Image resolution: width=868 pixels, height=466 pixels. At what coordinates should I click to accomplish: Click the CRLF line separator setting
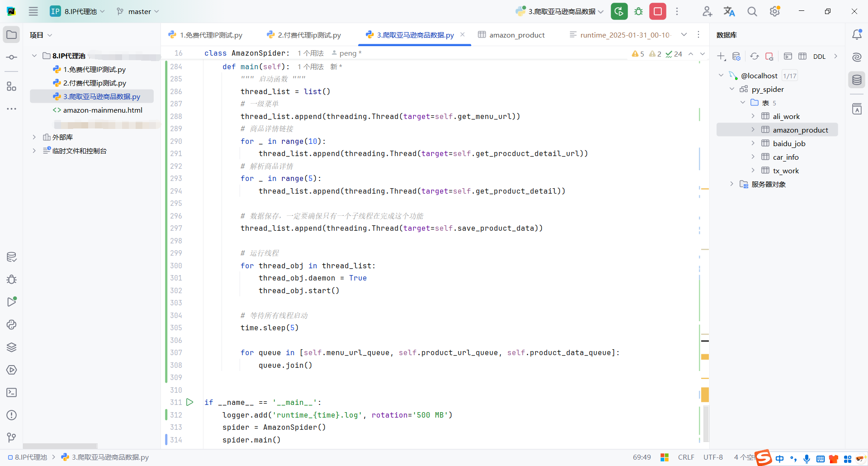coord(686,457)
